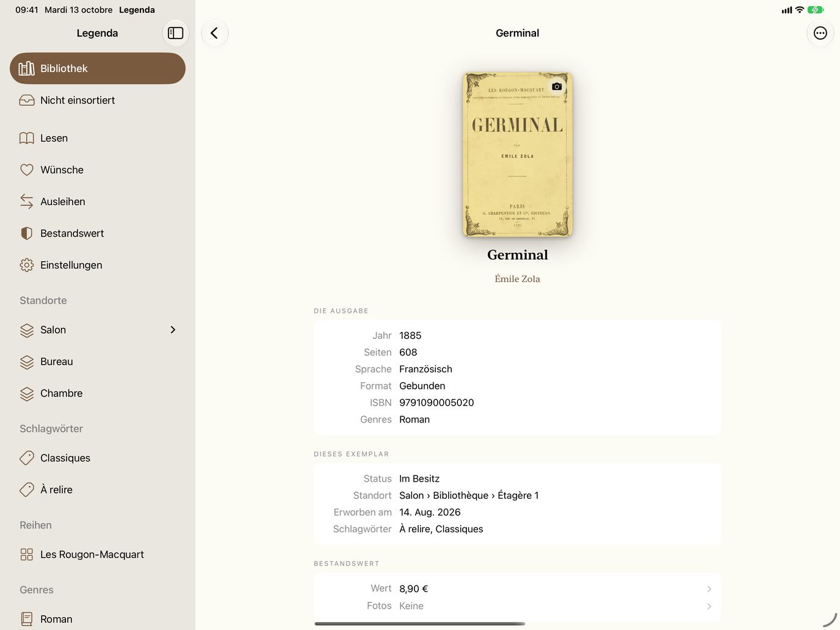This screenshot has height=630, width=840.
Task: Open the Fotos row chevron
Action: point(709,606)
